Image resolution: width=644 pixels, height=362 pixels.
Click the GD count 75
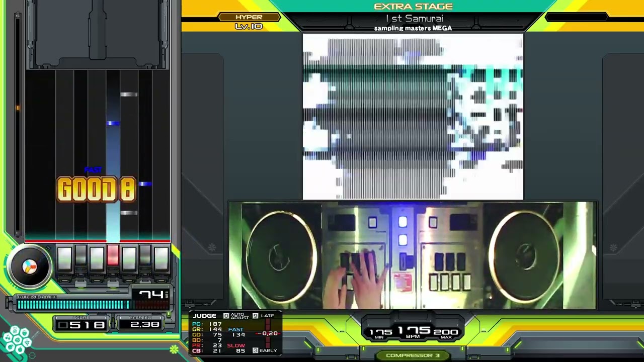click(217, 335)
